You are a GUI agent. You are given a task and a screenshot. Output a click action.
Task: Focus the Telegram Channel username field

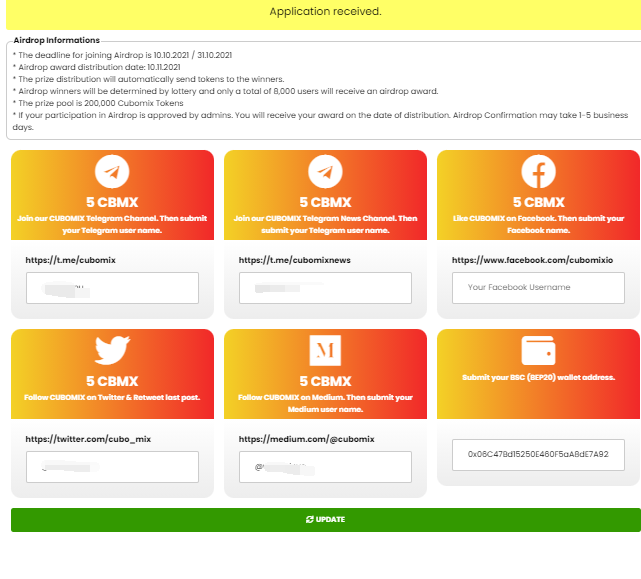(x=112, y=288)
